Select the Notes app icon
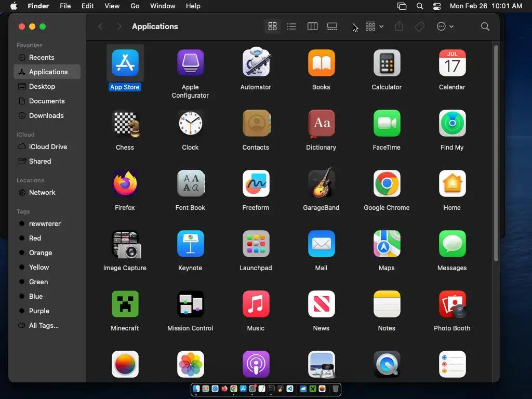This screenshot has height=399, width=532. click(x=387, y=303)
